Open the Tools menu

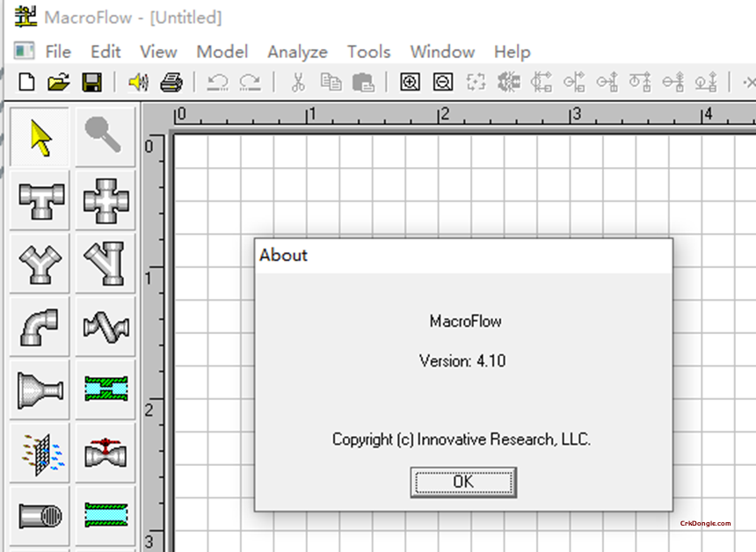coord(368,52)
